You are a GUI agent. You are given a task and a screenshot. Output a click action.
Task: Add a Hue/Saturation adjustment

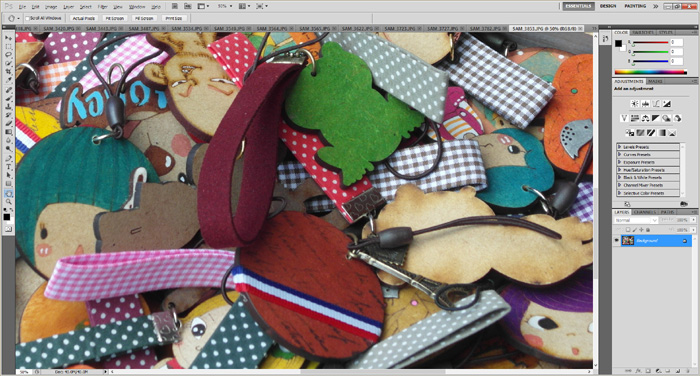(x=634, y=118)
